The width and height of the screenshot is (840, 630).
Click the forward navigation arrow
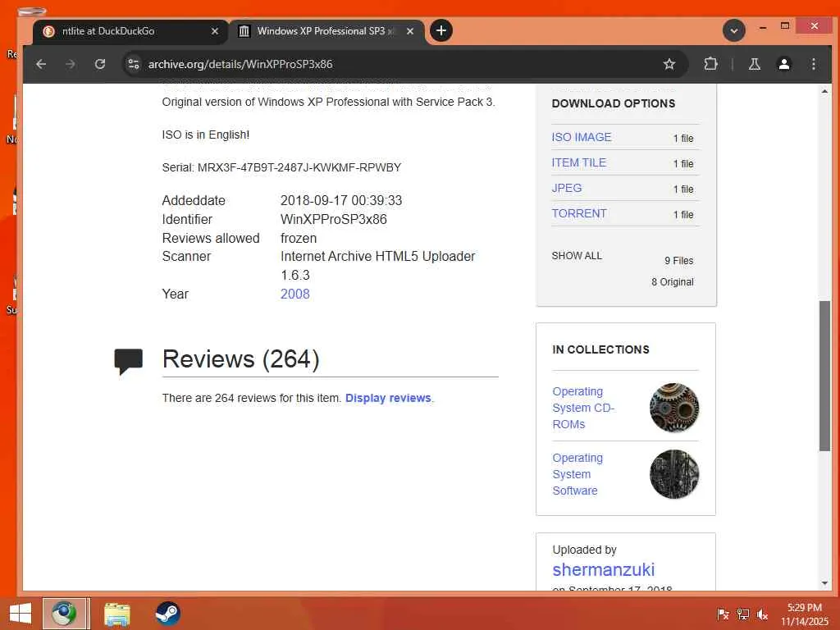[x=71, y=64]
